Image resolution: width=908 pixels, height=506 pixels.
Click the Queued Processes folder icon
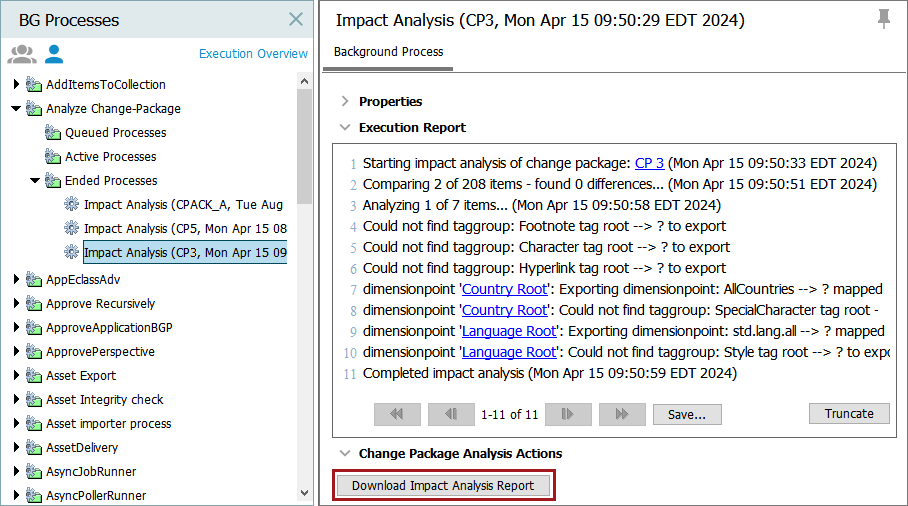(53, 133)
